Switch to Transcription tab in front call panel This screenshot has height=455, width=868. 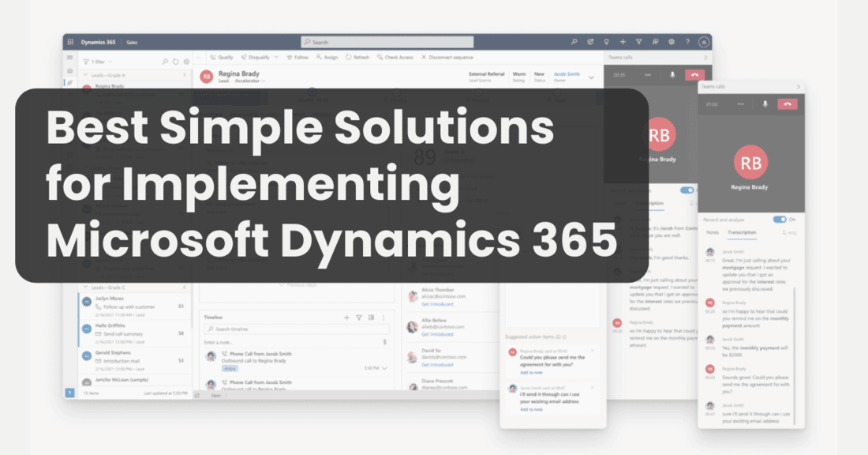[x=742, y=233]
